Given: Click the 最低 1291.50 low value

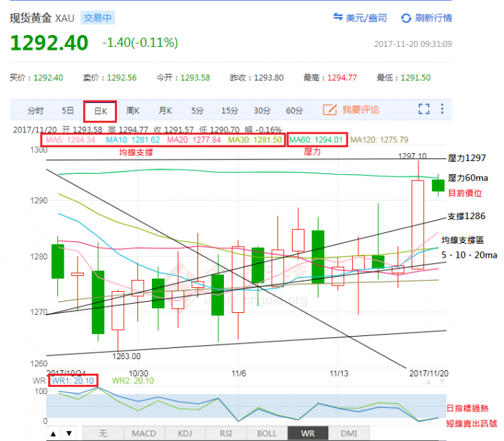Looking at the screenshot, I should (x=404, y=78).
